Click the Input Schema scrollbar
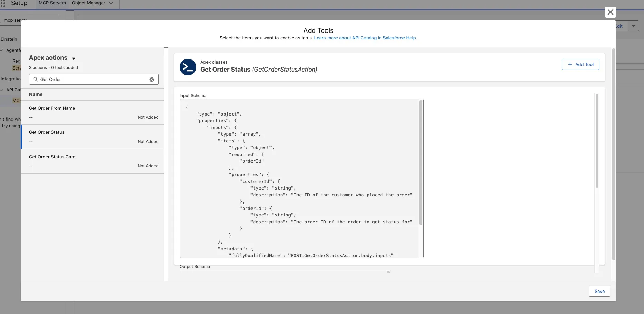 [x=421, y=163]
